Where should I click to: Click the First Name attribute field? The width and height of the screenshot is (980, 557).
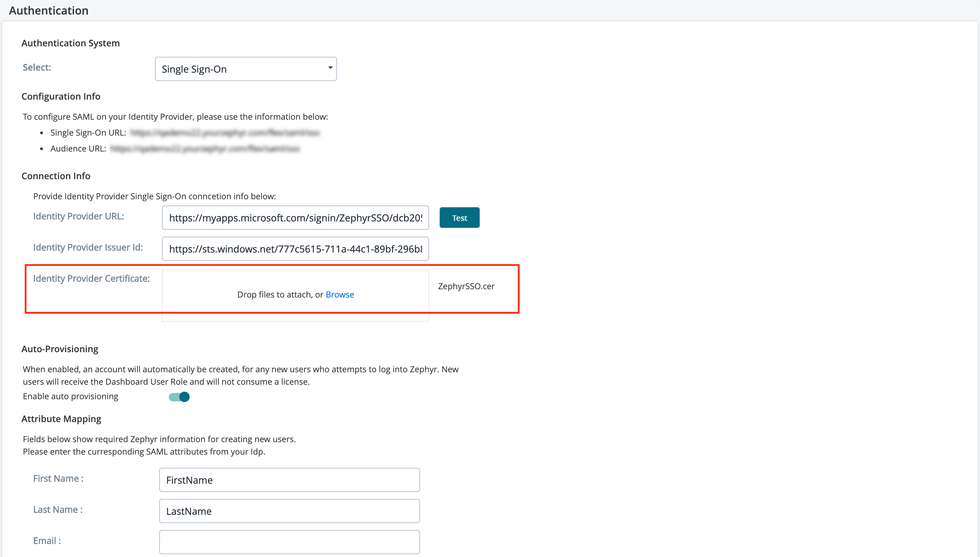[x=289, y=480]
